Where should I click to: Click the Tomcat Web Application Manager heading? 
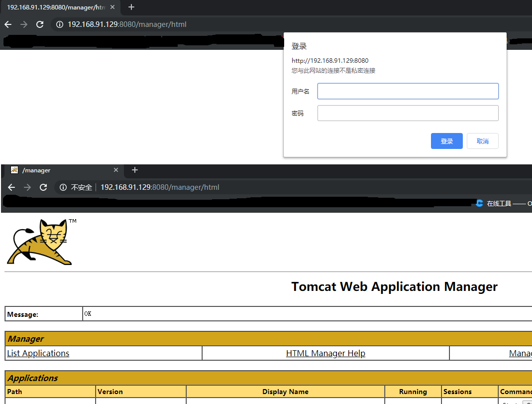394,286
